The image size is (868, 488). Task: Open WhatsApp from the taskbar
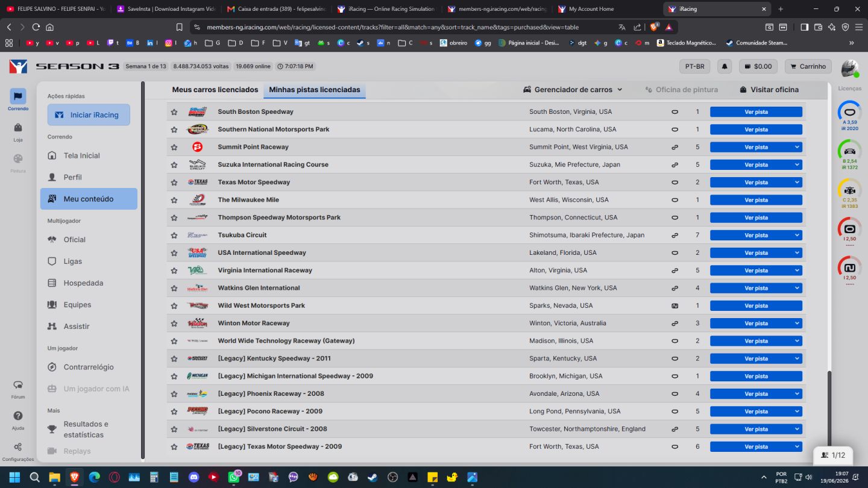[233, 477]
